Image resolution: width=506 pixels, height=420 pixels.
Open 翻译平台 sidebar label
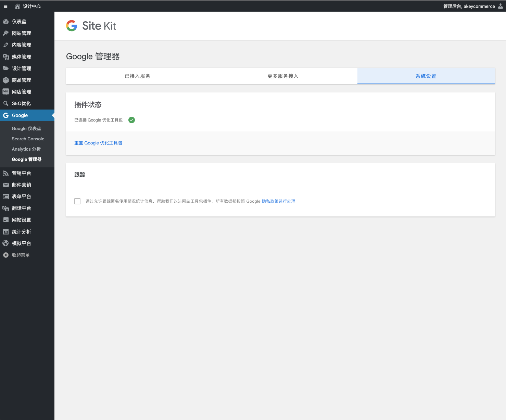22,208
